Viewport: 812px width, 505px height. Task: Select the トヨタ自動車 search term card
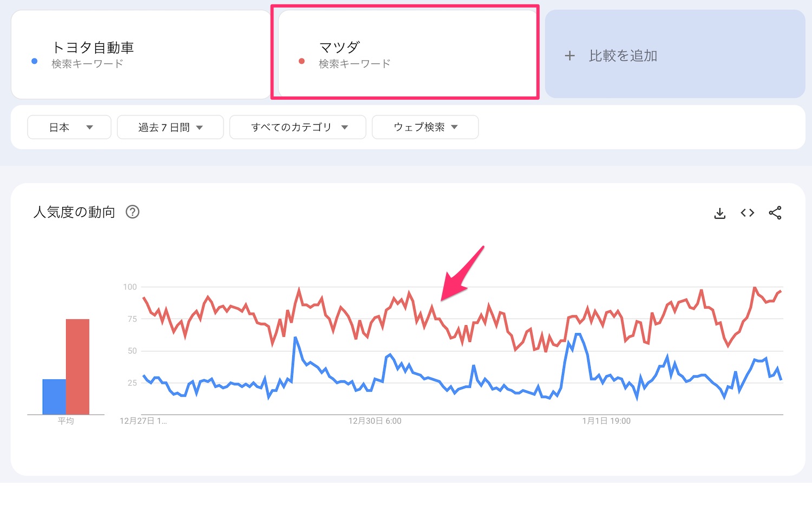point(141,54)
